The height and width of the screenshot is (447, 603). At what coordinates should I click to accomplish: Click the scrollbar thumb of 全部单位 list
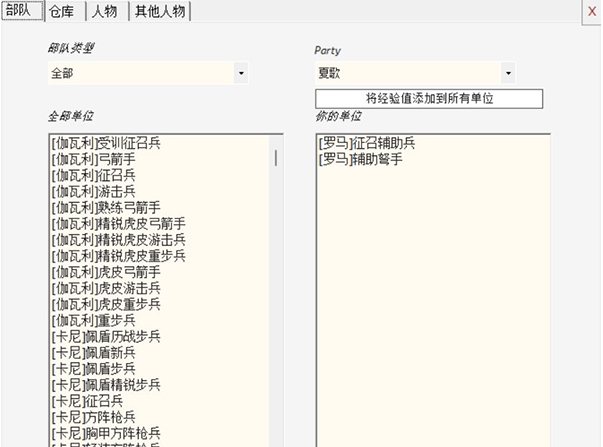click(x=276, y=158)
